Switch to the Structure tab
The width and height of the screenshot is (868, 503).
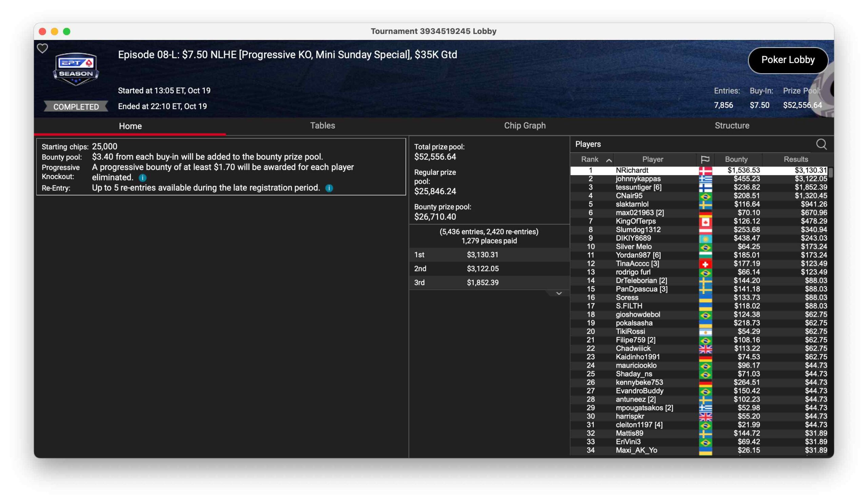click(x=732, y=126)
